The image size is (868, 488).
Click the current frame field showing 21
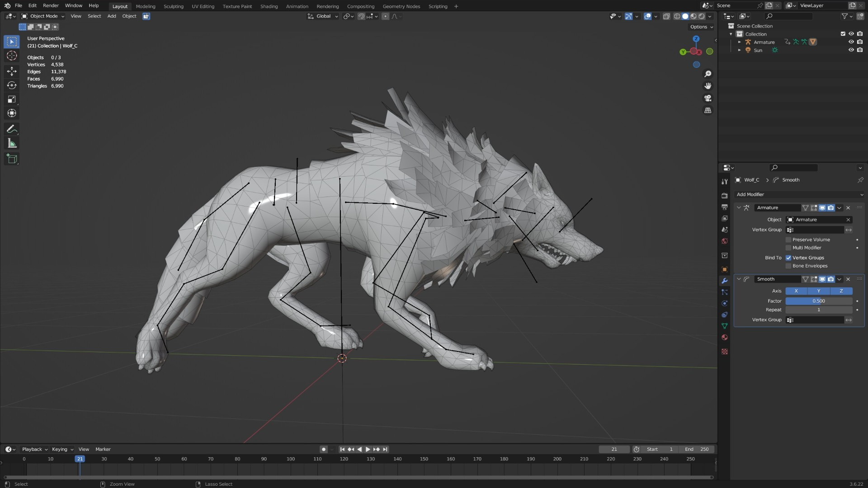pyautogui.click(x=614, y=449)
